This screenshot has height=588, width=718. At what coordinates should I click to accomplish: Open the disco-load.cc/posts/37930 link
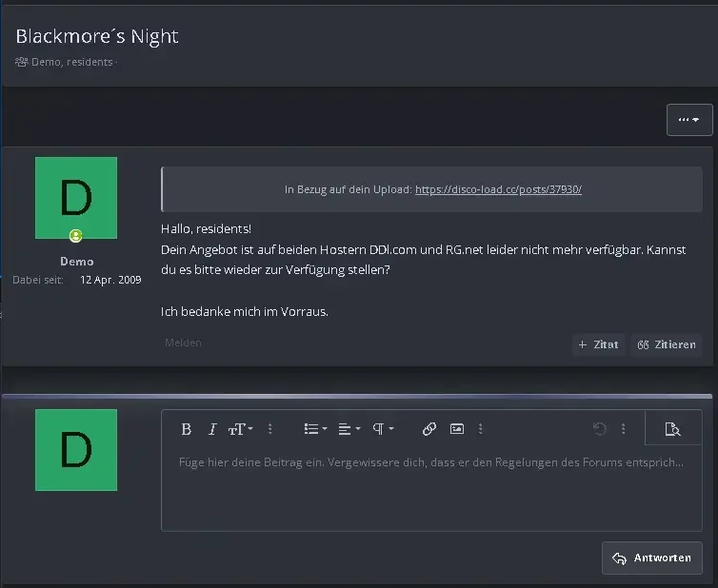(498, 189)
